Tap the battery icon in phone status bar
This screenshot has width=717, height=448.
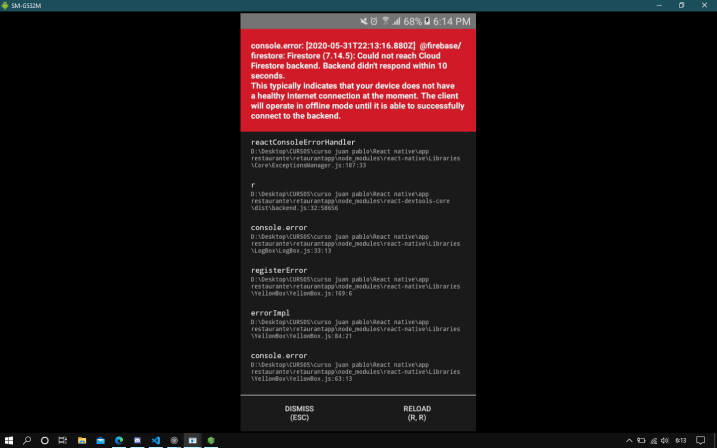[427, 21]
